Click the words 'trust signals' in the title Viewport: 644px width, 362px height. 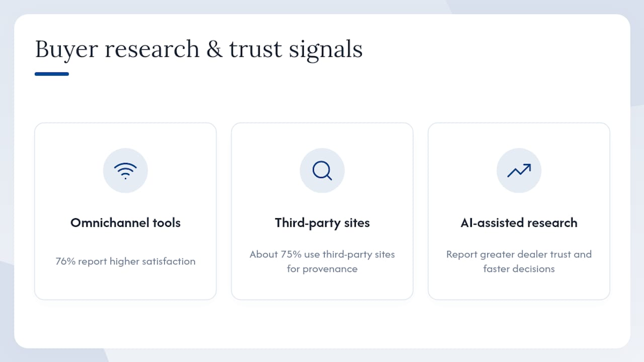click(296, 50)
